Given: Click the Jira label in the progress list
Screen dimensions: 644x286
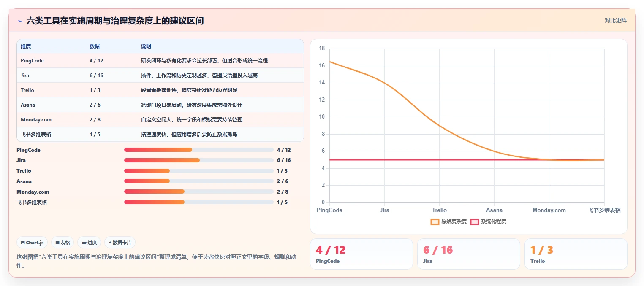Looking at the screenshot, I should point(21,160).
